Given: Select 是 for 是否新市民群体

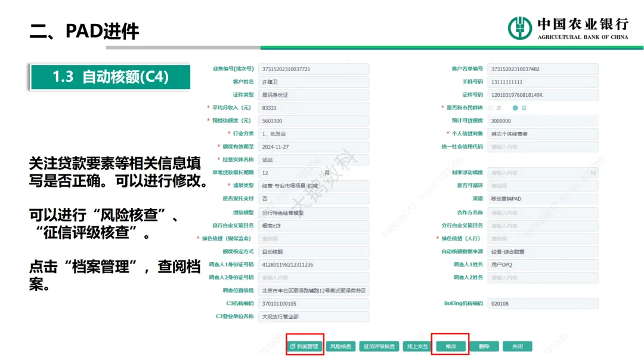Looking at the screenshot, I should (x=491, y=108).
